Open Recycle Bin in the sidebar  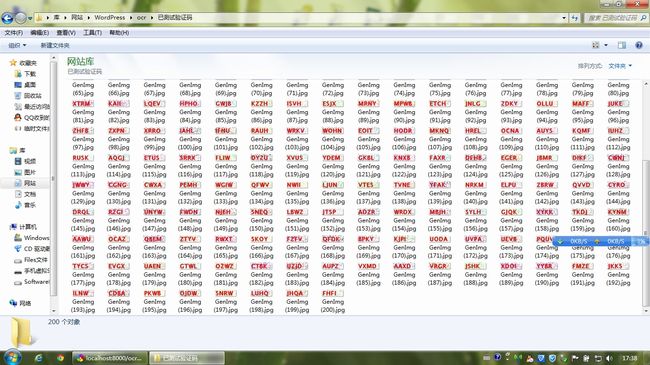(28, 96)
